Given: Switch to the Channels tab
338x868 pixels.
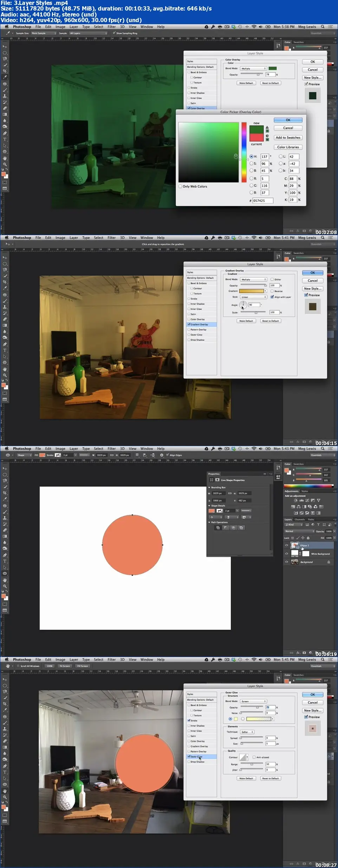Looking at the screenshot, I should (x=300, y=519).
